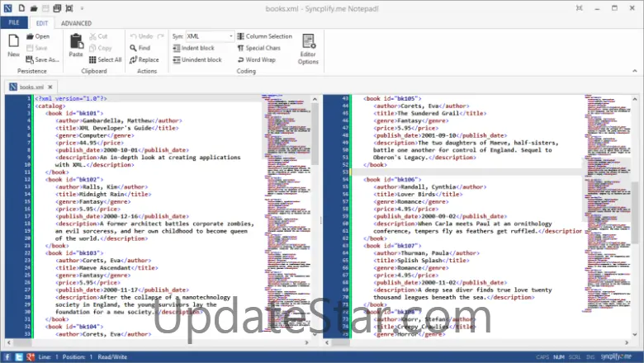Collapse the ribbon with chevron
The width and height of the screenshot is (644, 363).
635,71
